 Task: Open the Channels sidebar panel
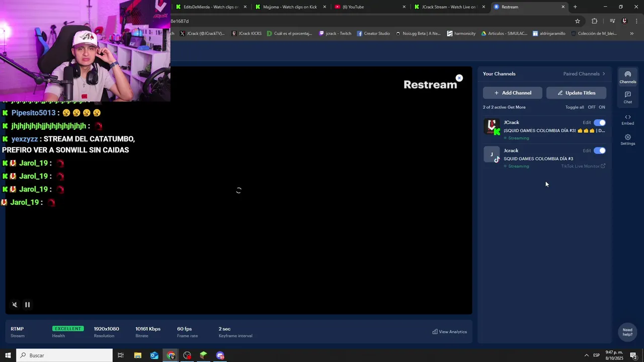[x=627, y=77]
